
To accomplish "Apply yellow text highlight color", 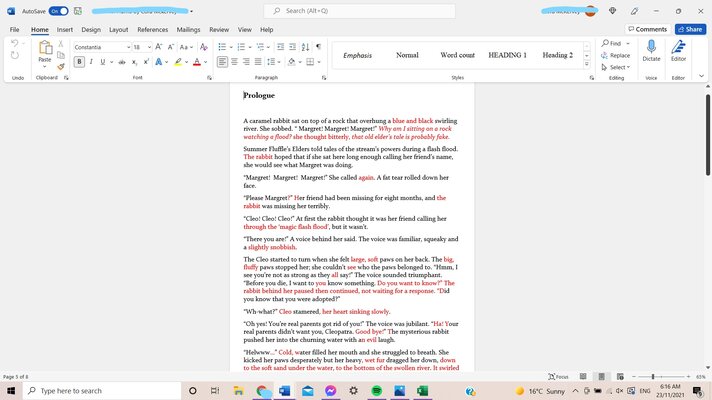I will (x=178, y=62).
